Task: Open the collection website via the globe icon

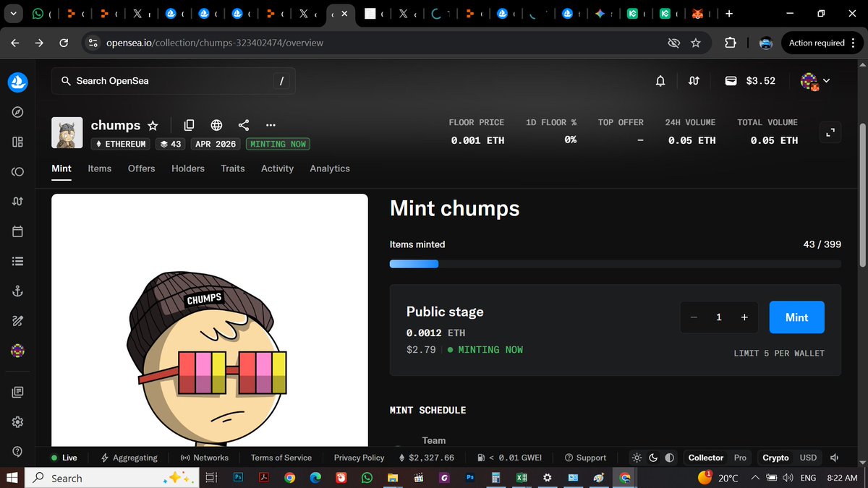Action: 216,124
